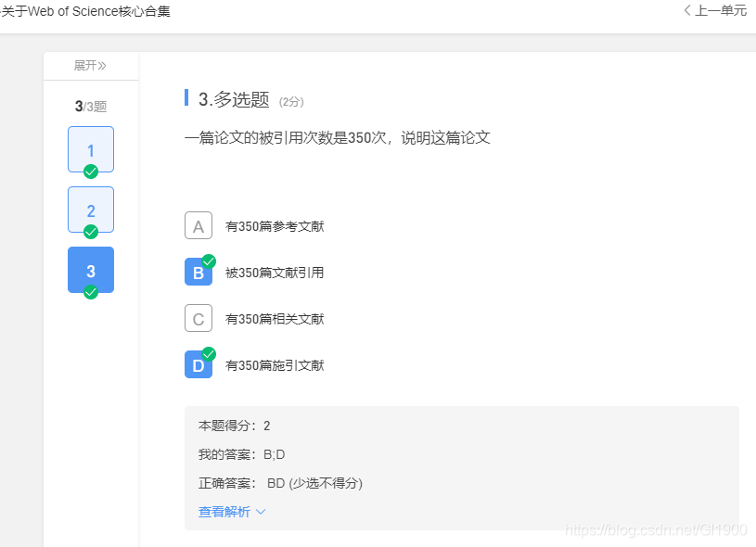Viewport: 756px width, 547px height.
Task: Click the 3.多选题 heading
Action: [x=234, y=99]
